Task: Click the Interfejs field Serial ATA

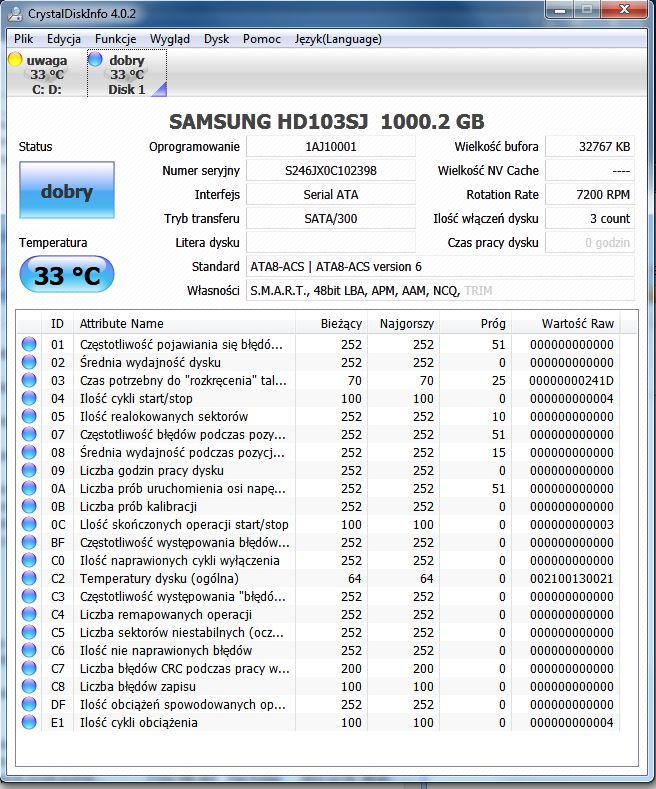Action: (331, 194)
